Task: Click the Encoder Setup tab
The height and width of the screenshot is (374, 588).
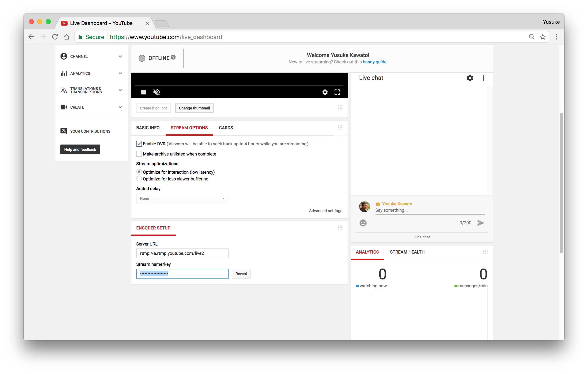Action: pyautogui.click(x=153, y=228)
